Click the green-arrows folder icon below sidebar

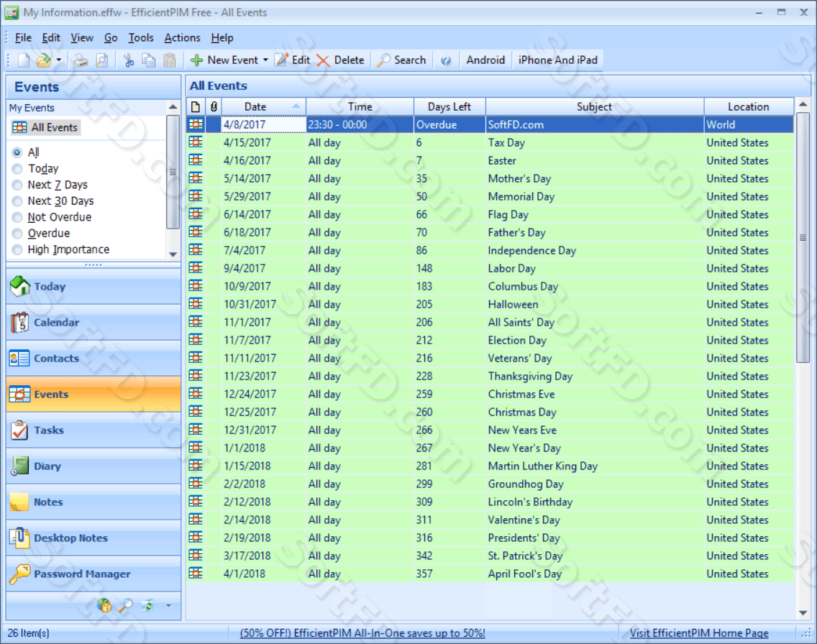point(148,605)
